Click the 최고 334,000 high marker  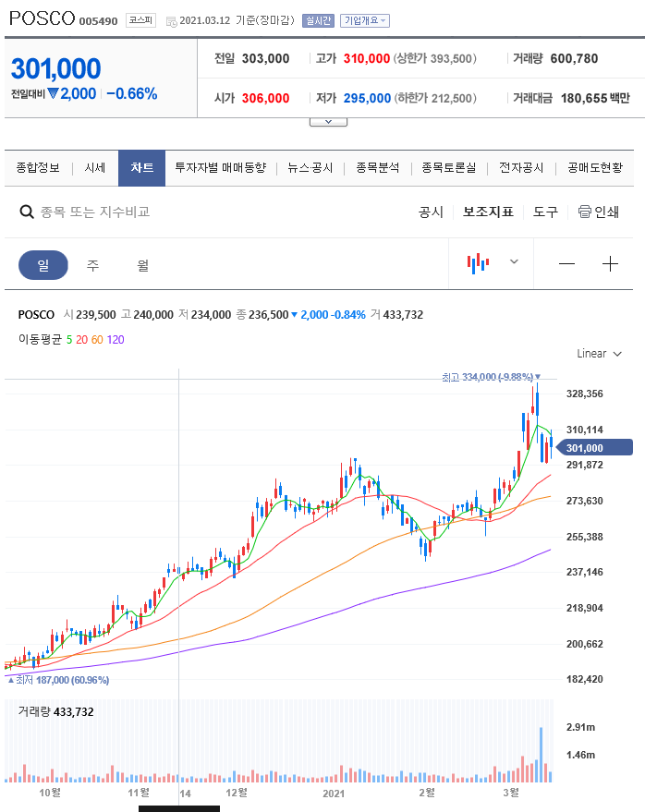[491, 377]
